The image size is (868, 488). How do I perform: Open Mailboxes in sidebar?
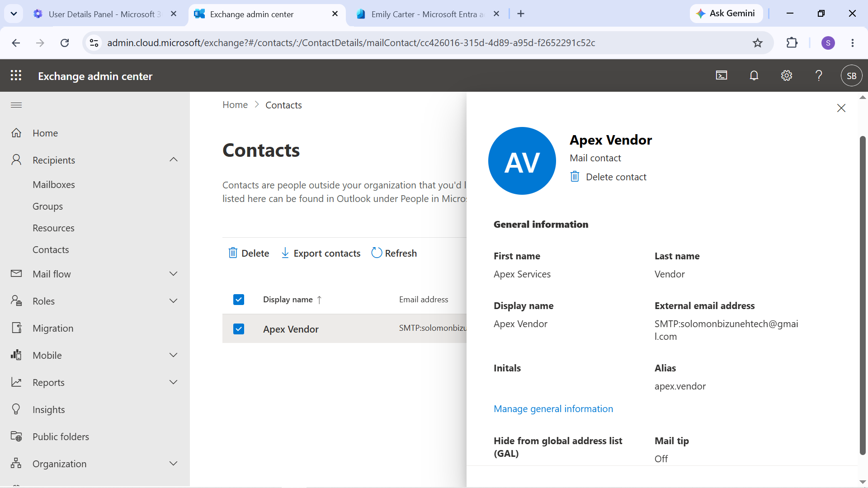click(54, 184)
